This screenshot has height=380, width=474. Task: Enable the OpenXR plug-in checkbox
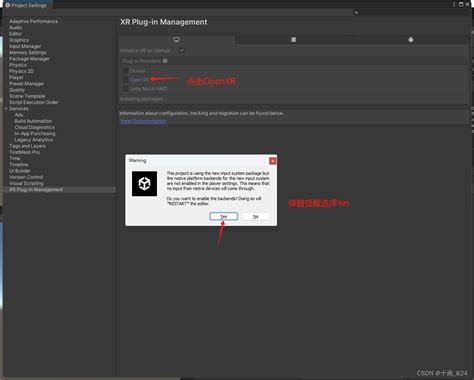[125, 80]
